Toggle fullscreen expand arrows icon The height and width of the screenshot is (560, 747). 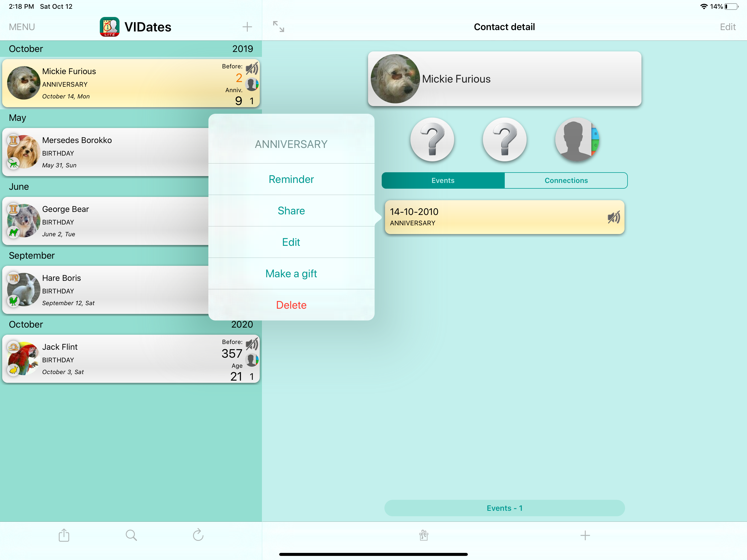(x=279, y=27)
